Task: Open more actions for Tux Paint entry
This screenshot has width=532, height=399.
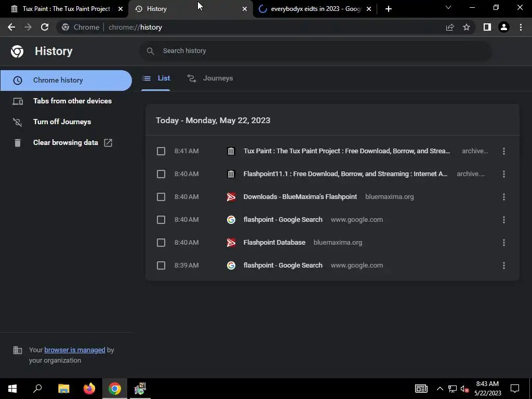Action: click(504, 151)
